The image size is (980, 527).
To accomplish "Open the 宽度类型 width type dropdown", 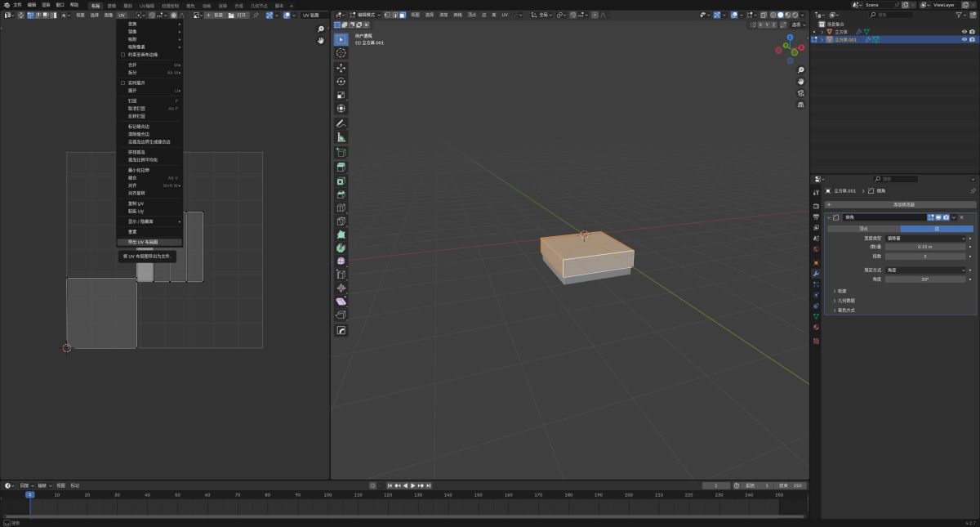I will 926,238.
